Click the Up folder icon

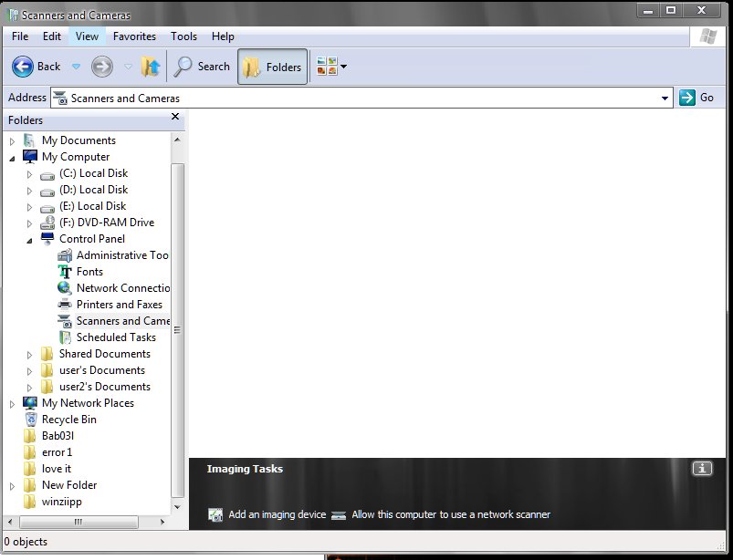(151, 67)
